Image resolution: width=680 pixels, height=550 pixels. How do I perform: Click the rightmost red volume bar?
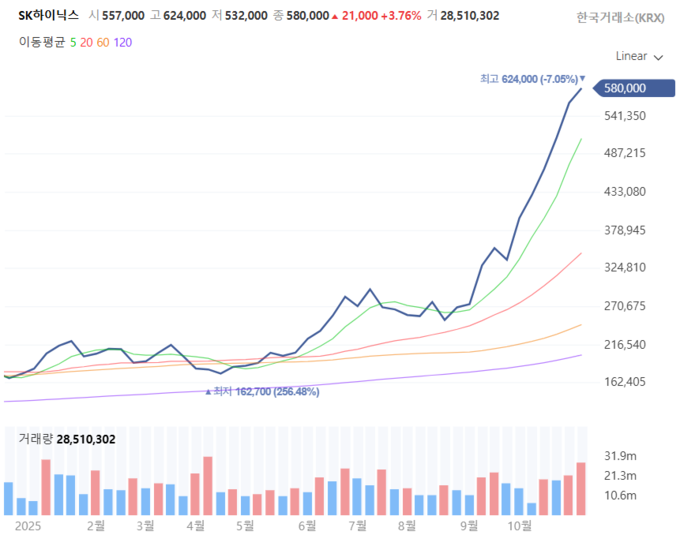(x=581, y=489)
